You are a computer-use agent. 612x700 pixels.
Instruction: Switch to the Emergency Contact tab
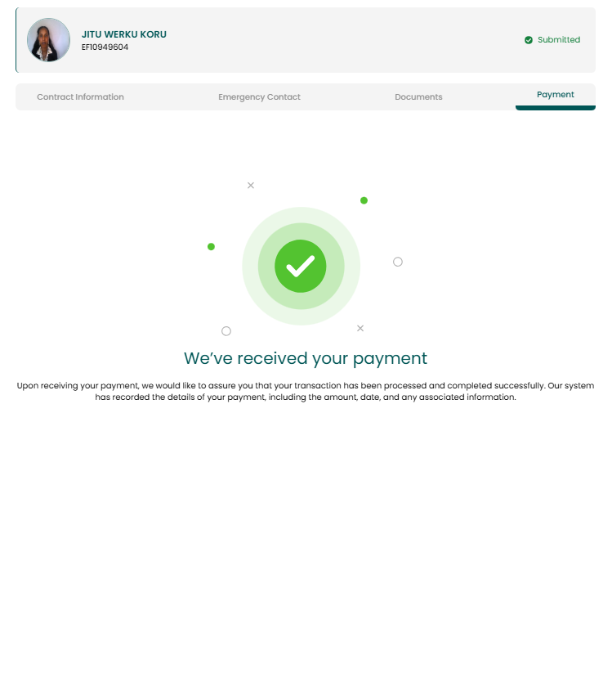tap(259, 96)
